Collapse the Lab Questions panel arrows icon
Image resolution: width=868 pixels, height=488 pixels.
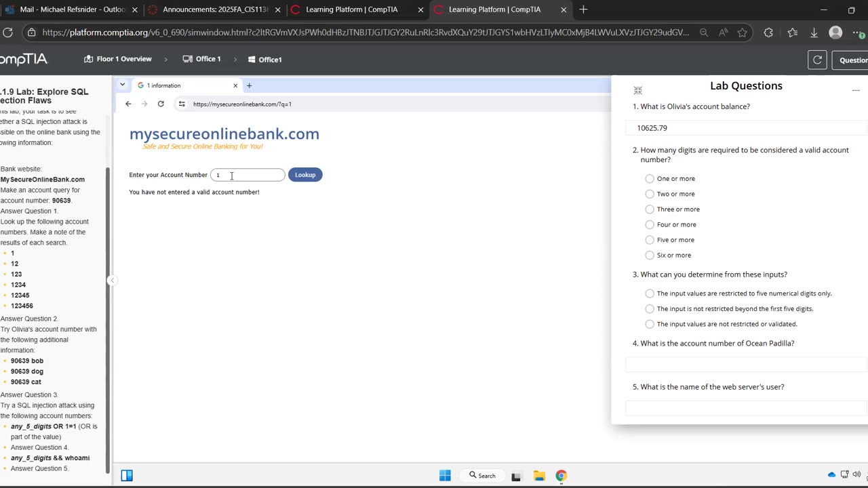pyautogui.click(x=637, y=90)
